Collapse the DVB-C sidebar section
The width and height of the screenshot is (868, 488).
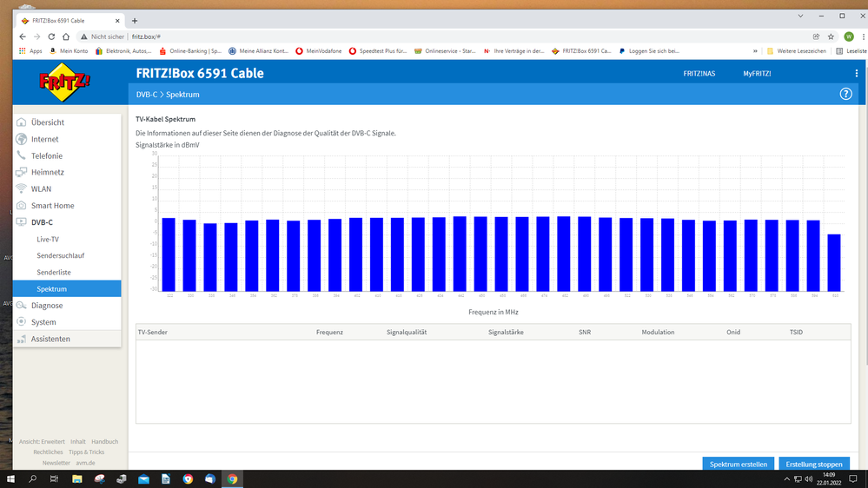click(42, 222)
